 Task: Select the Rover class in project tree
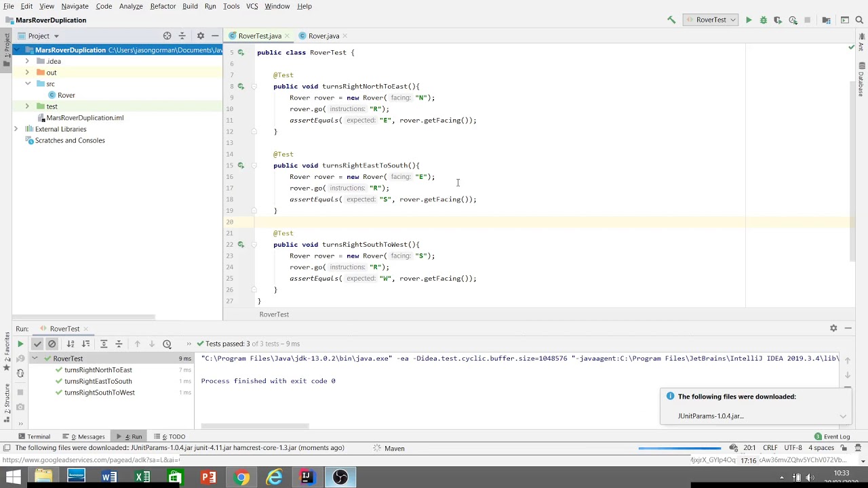coord(61,95)
